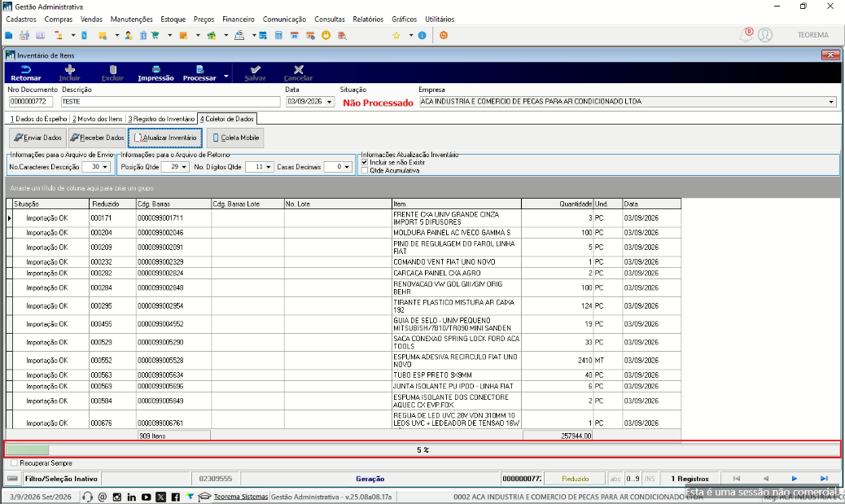Switch to '1 Dados do Espelho' tab
The width and height of the screenshot is (845, 504).
point(38,119)
